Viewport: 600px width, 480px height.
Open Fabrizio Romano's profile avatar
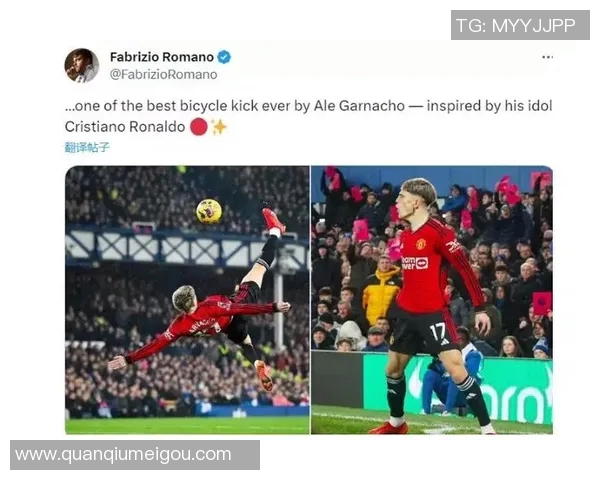(x=82, y=65)
